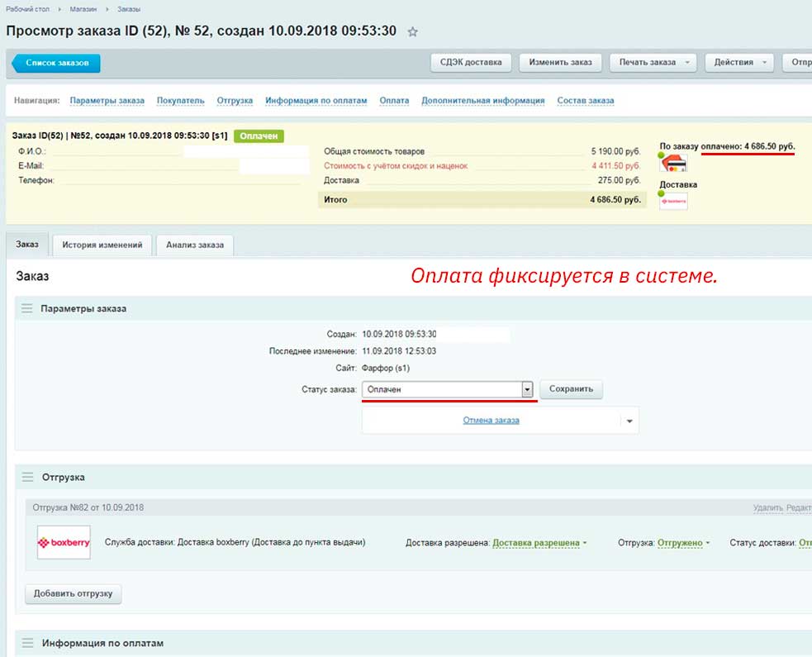Image resolution: width=812 pixels, height=657 pixels.
Task: Click last change date 11.09.2018 12:53:03
Action: (x=399, y=351)
